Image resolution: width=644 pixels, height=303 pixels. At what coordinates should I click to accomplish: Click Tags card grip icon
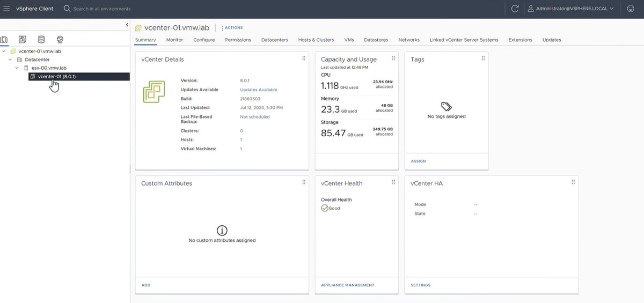tap(483, 58)
